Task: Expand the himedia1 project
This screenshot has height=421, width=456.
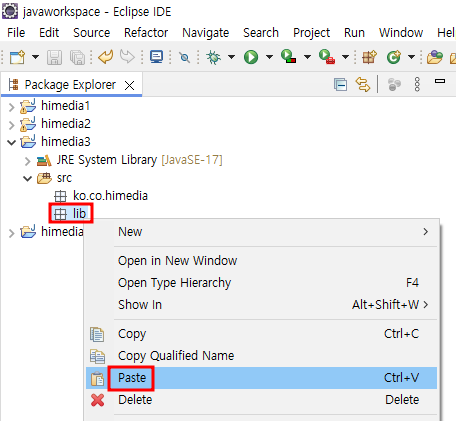Action: (12, 107)
